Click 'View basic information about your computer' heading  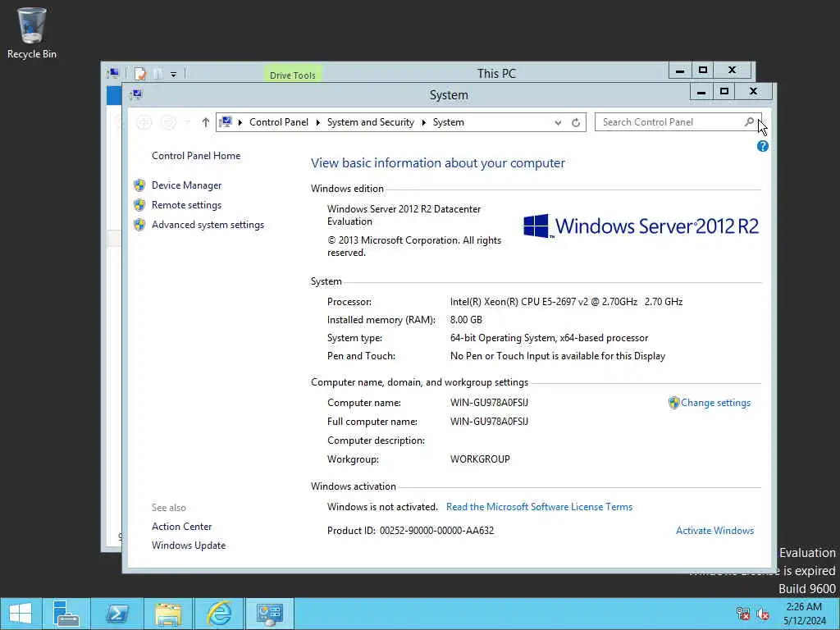point(438,163)
